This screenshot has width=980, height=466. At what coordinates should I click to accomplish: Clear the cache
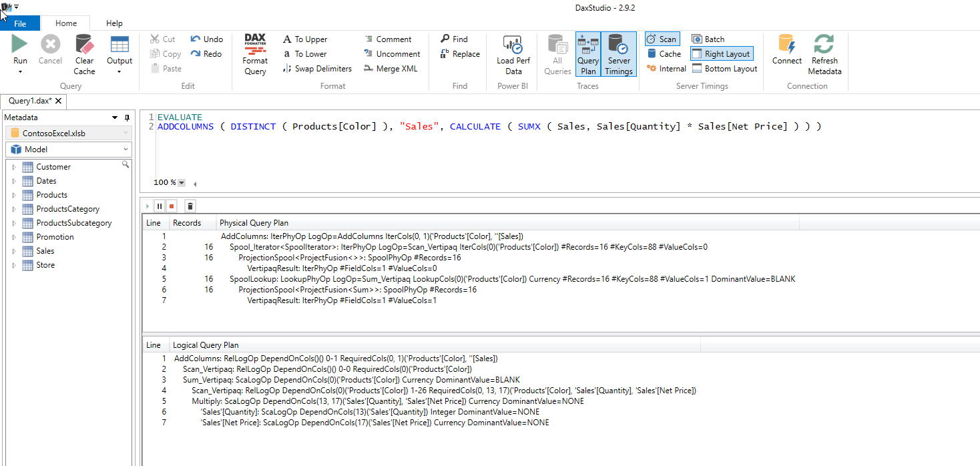click(x=84, y=53)
